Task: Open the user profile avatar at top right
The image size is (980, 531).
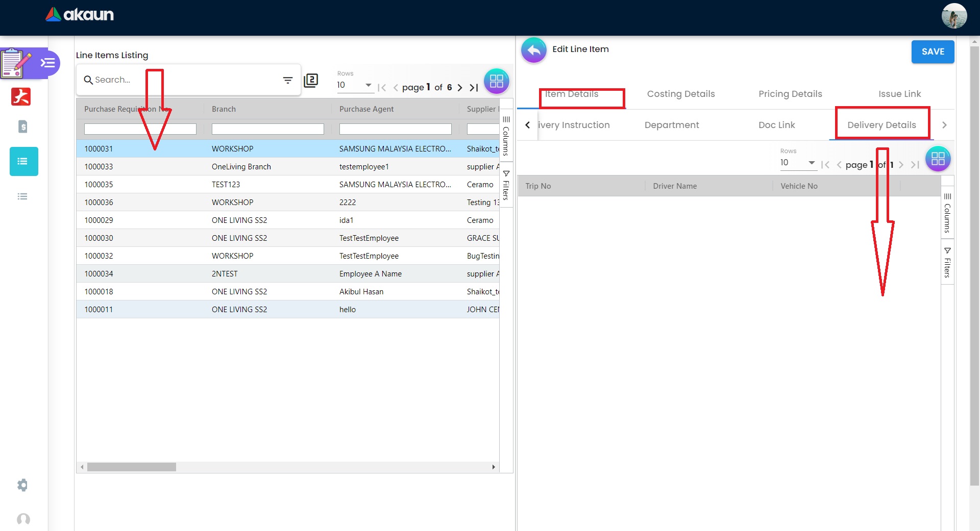Action: coord(953,16)
